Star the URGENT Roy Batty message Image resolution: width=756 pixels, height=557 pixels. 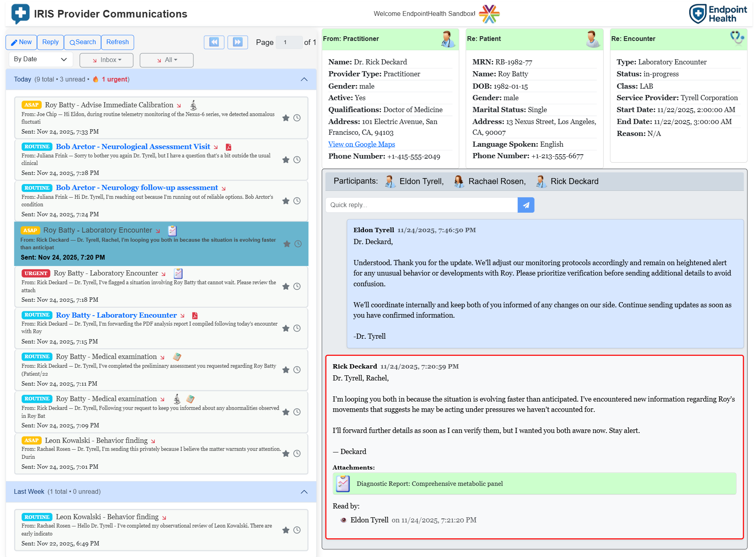[x=286, y=287]
